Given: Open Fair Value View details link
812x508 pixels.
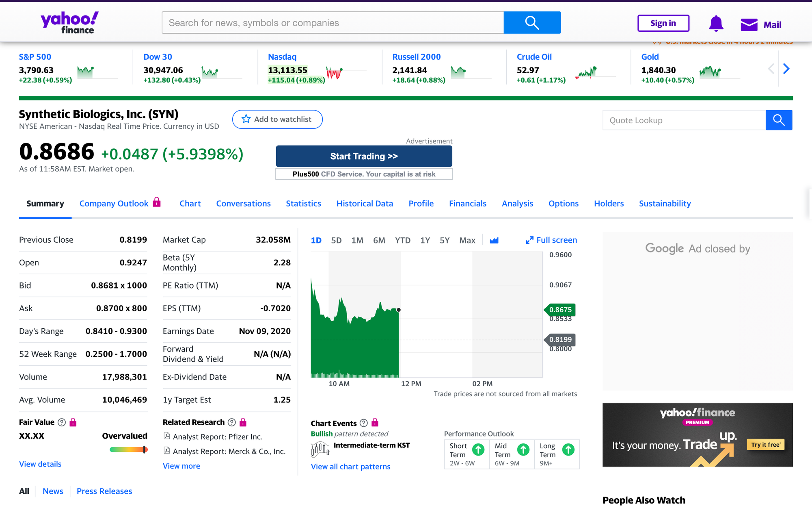Looking at the screenshot, I should click(x=40, y=464).
